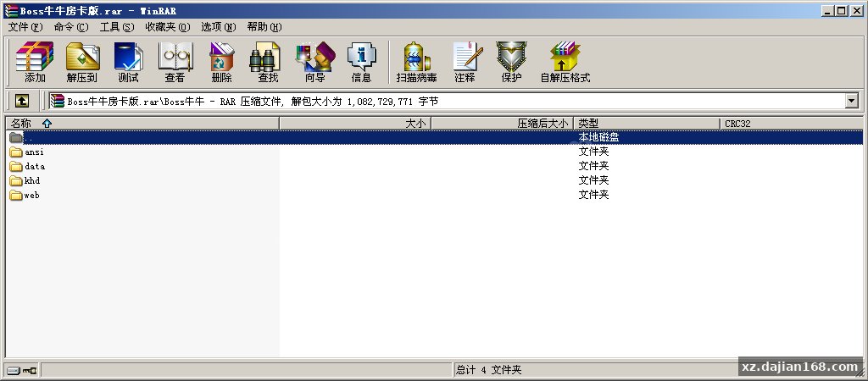The height and width of the screenshot is (381, 868).
Task: Select the ansi folder name
Action: (34, 152)
